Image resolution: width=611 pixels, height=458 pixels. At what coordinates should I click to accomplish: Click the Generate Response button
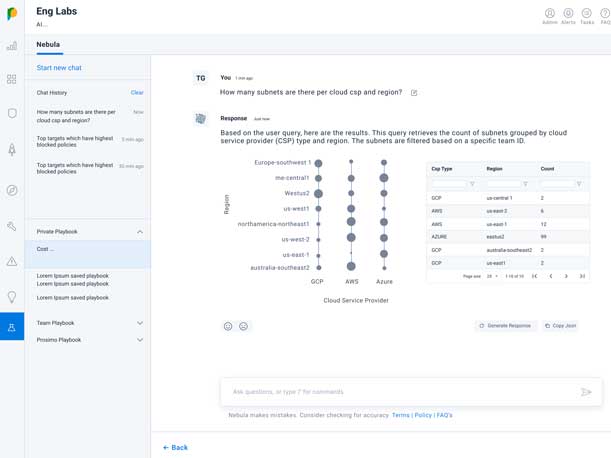505,326
